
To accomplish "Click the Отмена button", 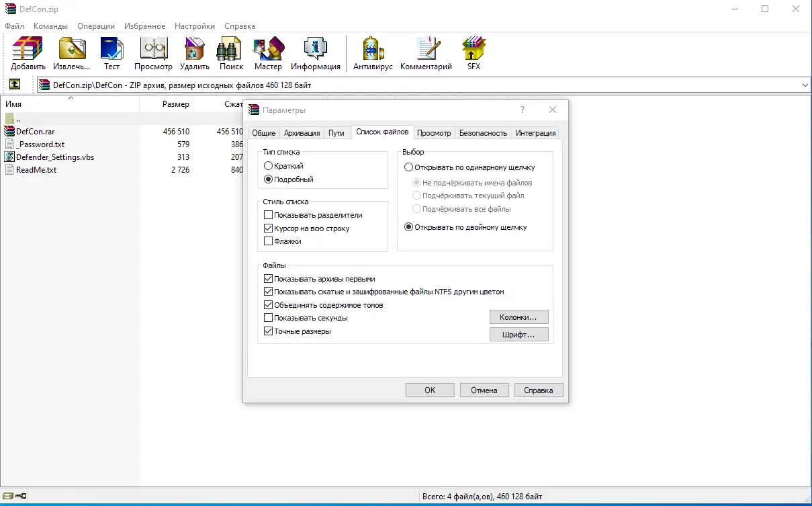I will click(x=484, y=390).
